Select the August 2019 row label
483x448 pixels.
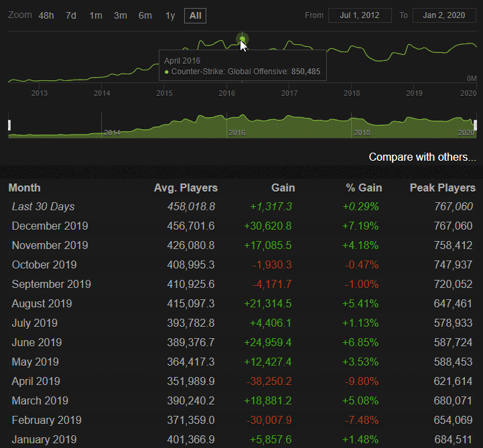(x=42, y=303)
